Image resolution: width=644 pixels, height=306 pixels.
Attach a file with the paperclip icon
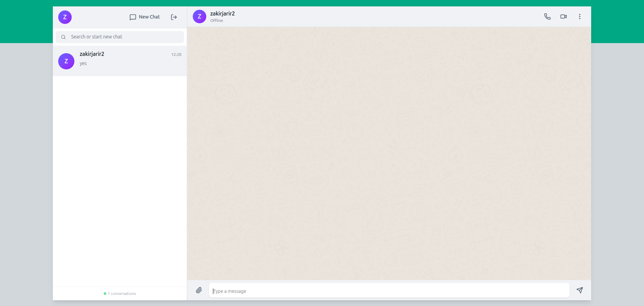pyautogui.click(x=199, y=290)
